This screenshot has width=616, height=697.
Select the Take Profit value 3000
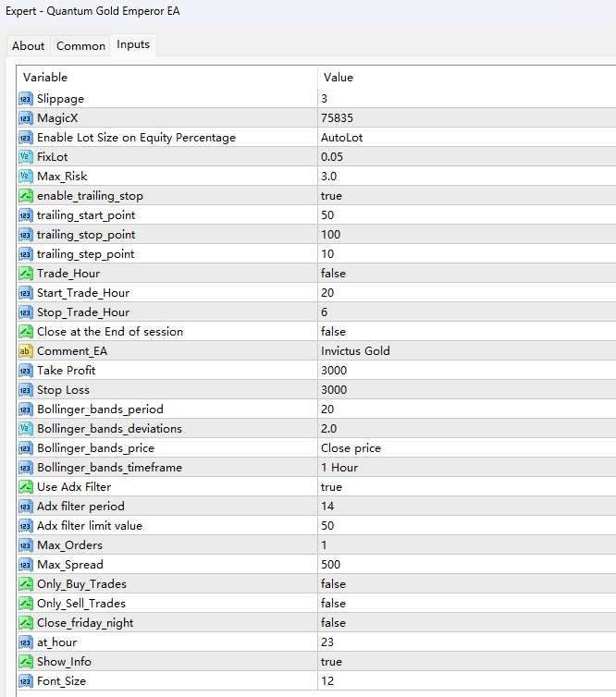point(334,371)
